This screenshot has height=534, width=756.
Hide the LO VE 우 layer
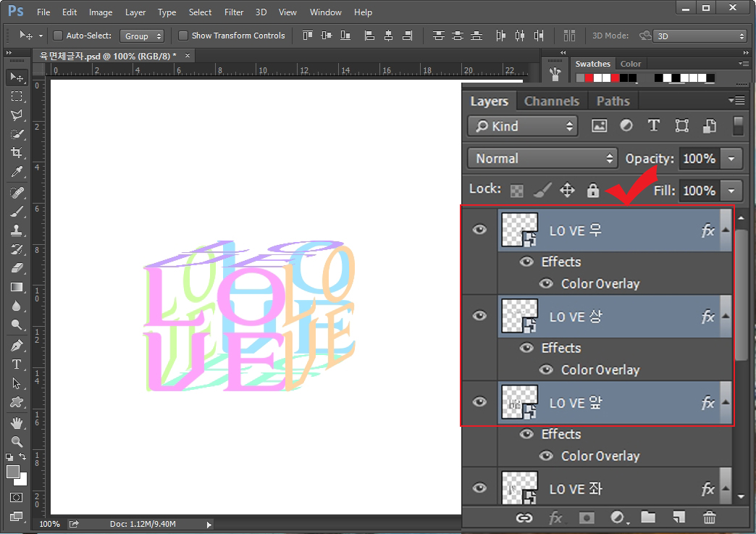point(479,230)
